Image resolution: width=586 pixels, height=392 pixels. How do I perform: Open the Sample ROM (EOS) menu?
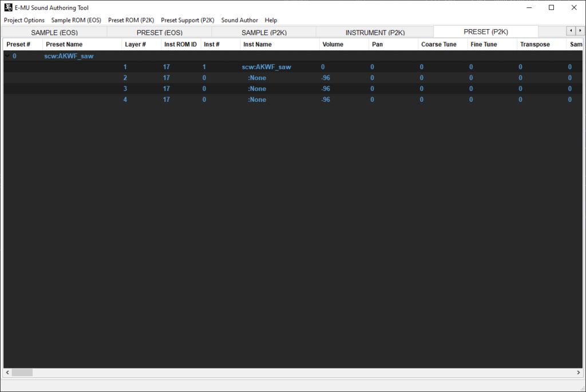click(76, 20)
